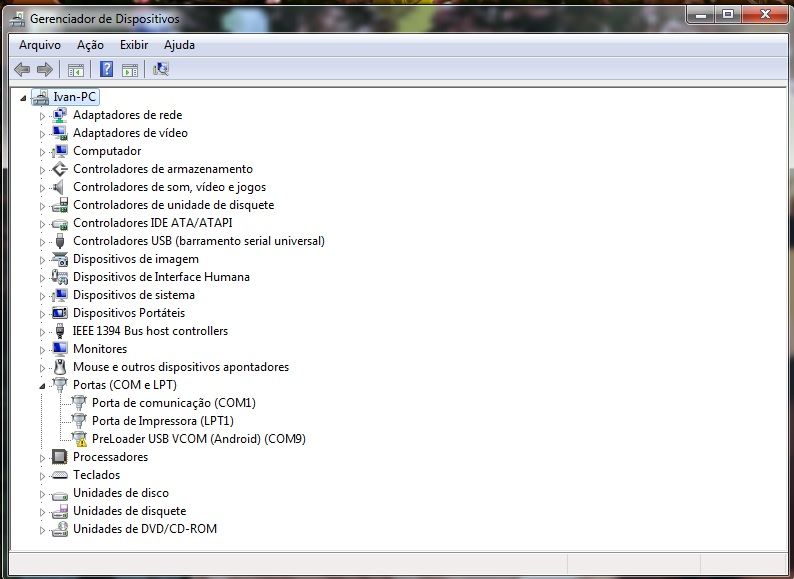This screenshot has width=794, height=579.
Task: Select Mouse e outros dispositivos apontadores
Action: (181, 367)
